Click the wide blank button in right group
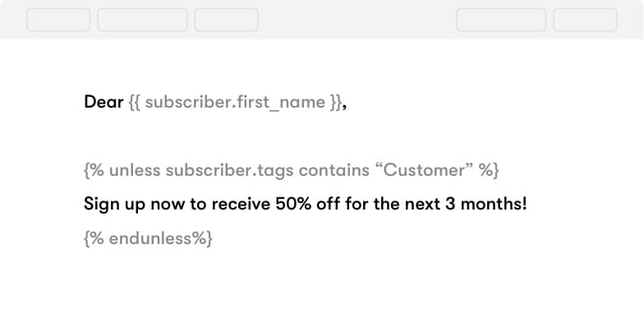Screen dimensions: 644x309 501,20
